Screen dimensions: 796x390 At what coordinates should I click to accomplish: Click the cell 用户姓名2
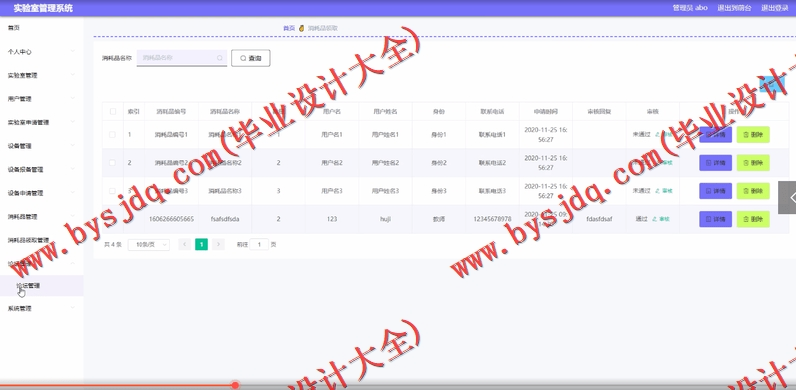[x=385, y=162]
